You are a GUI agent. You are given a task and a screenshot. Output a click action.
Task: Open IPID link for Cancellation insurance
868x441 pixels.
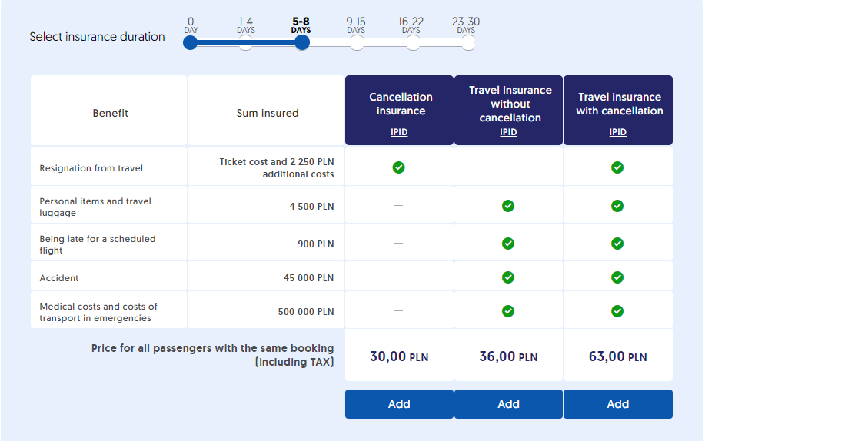tap(399, 132)
